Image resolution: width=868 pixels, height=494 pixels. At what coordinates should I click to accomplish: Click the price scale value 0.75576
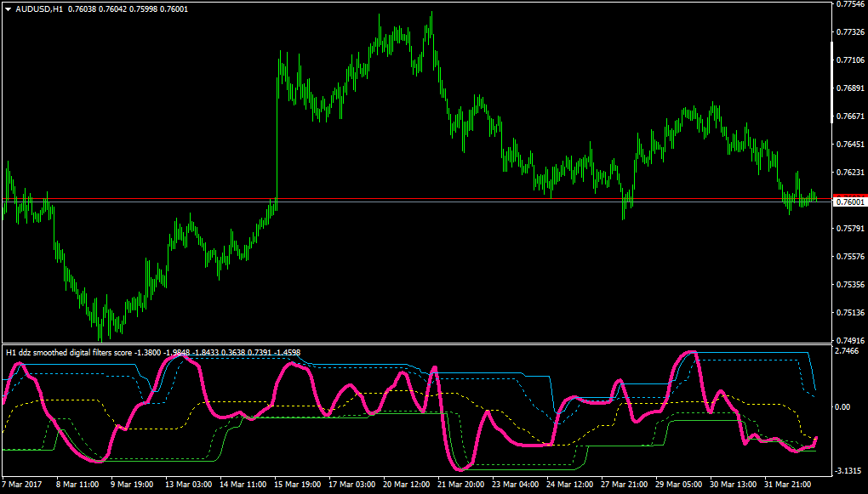click(x=850, y=256)
